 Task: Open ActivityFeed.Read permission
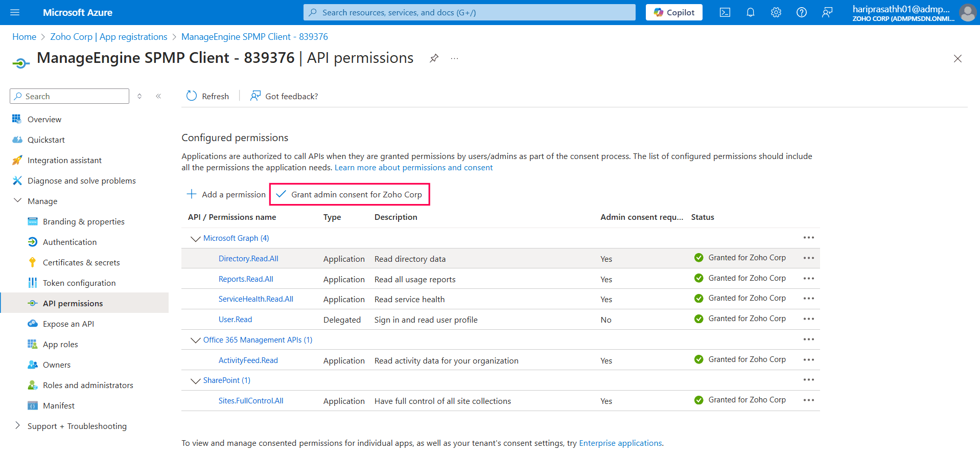248,360
